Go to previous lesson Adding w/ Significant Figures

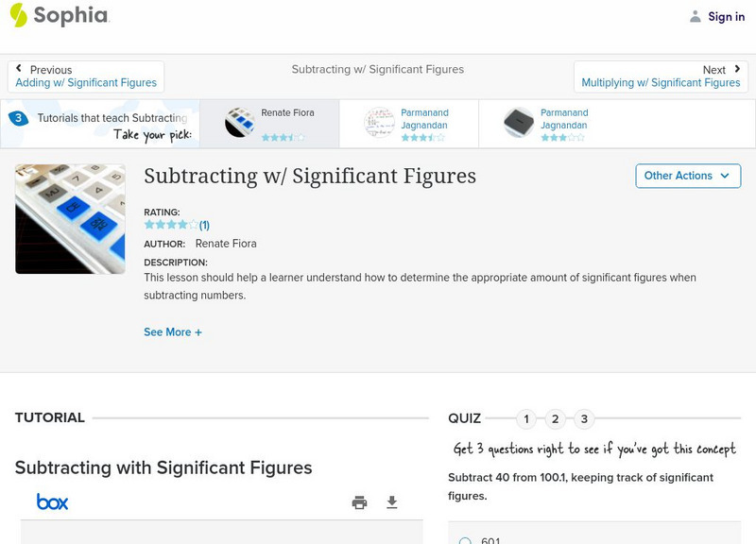[86, 76]
